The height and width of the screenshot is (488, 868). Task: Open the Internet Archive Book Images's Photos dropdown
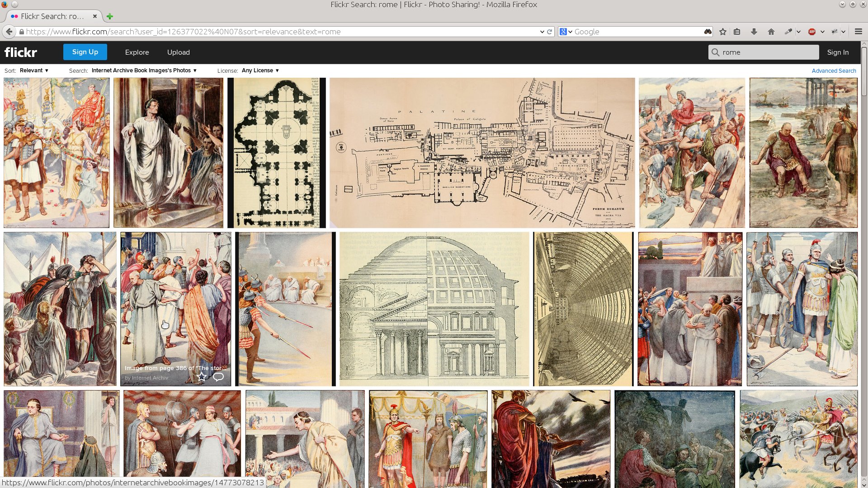pyautogui.click(x=144, y=70)
